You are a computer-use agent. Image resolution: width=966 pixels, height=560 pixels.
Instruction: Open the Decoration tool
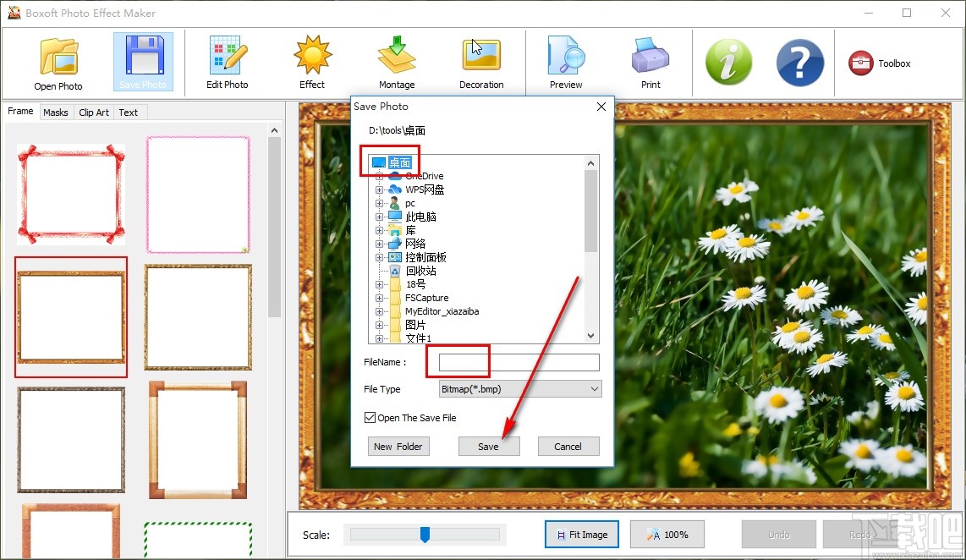coord(481,63)
